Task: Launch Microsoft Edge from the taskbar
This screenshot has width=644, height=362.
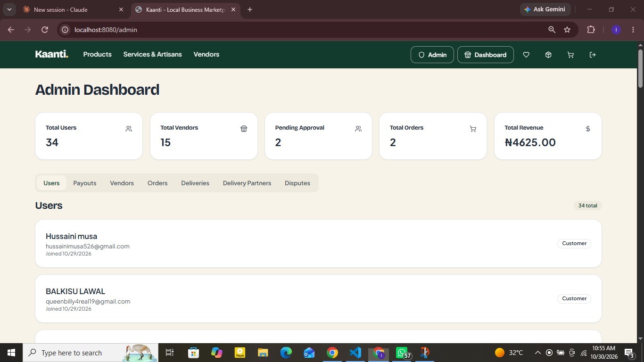Action: [x=286, y=353]
